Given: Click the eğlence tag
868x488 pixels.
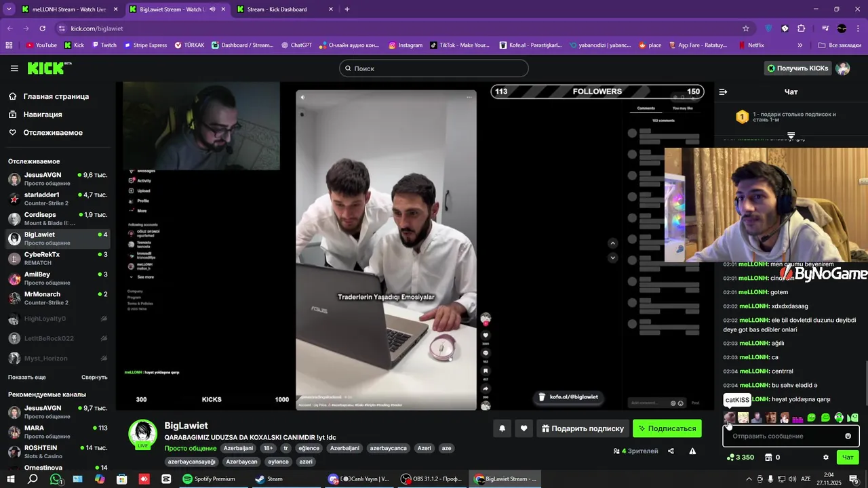Looking at the screenshot, I should pyautogui.click(x=309, y=448).
